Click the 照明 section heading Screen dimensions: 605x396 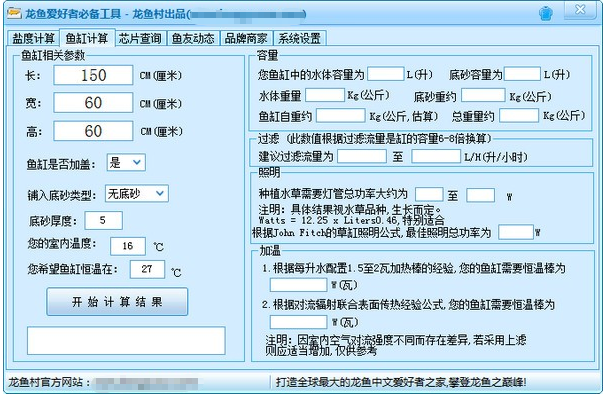(269, 173)
